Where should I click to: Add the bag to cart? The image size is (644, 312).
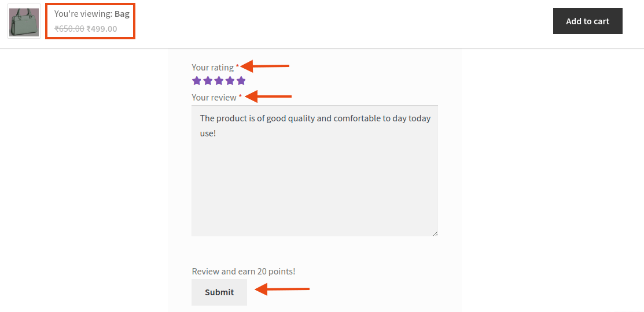tap(588, 21)
